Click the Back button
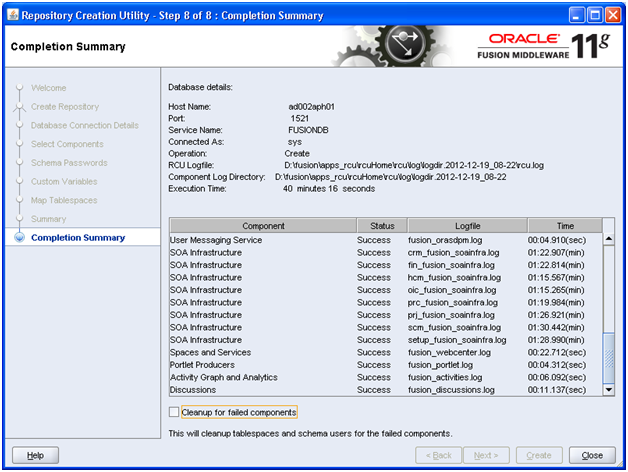Screen dimensions: 628x472 [439, 455]
